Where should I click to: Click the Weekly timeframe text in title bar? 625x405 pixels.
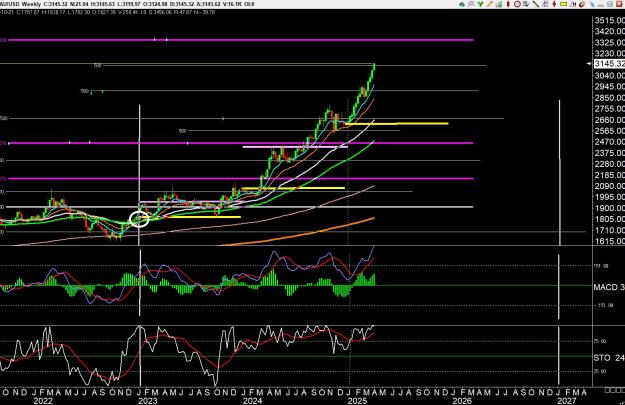(31, 4)
